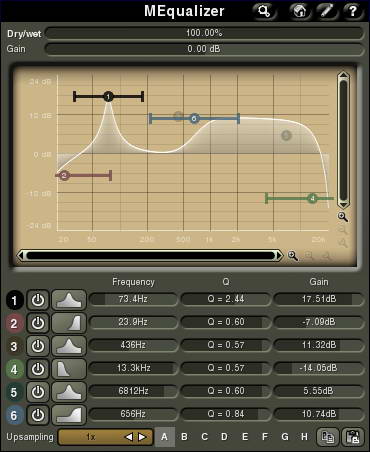Click band 1 gain 17.51dB field
Image resolution: width=370 pixels, height=452 pixels.
point(319,299)
